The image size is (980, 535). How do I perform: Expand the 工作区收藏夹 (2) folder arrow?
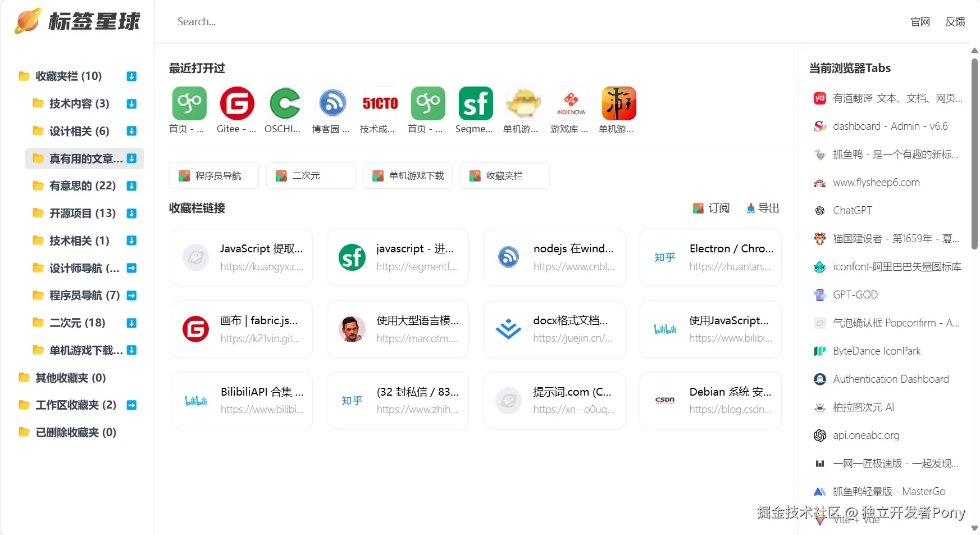coord(131,405)
